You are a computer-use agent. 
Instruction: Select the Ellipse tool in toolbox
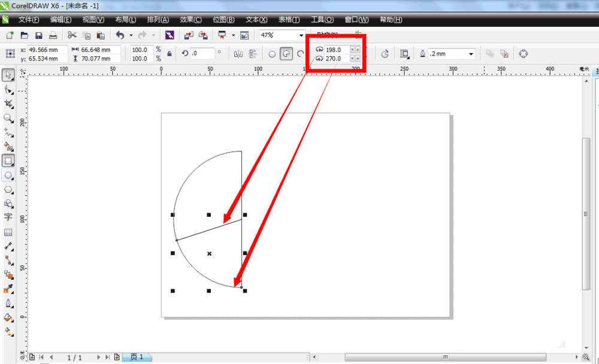tap(8, 175)
